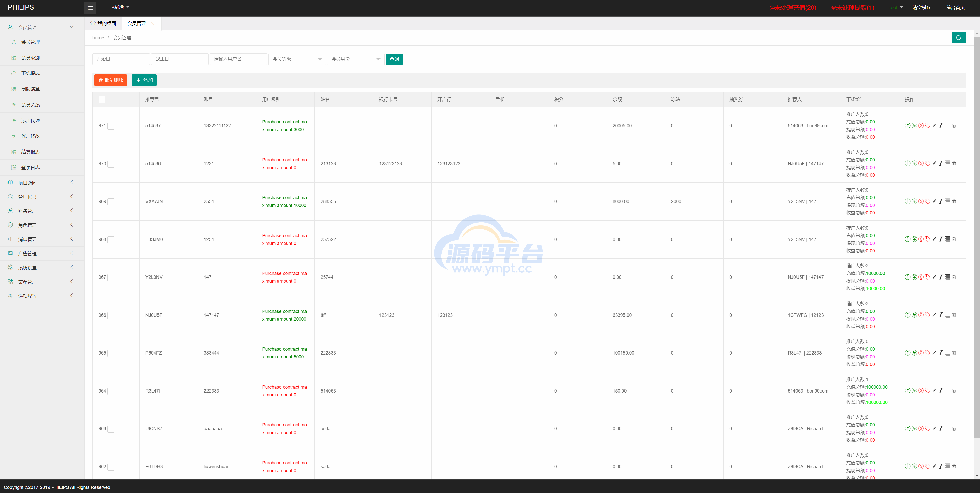Click the 截止日 end date field
The height and width of the screenshot is (493, 980).
pos(180,59)
